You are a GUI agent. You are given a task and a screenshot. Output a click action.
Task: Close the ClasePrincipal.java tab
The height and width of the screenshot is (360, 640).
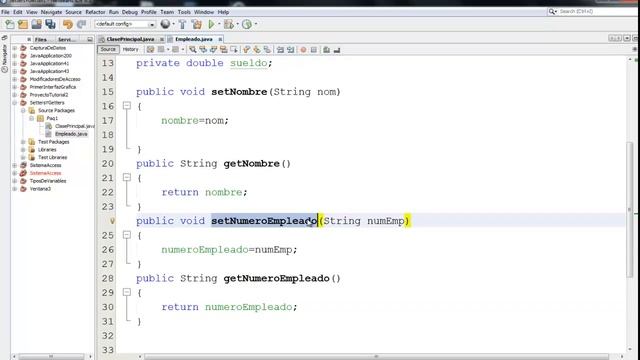coord(162,40)
